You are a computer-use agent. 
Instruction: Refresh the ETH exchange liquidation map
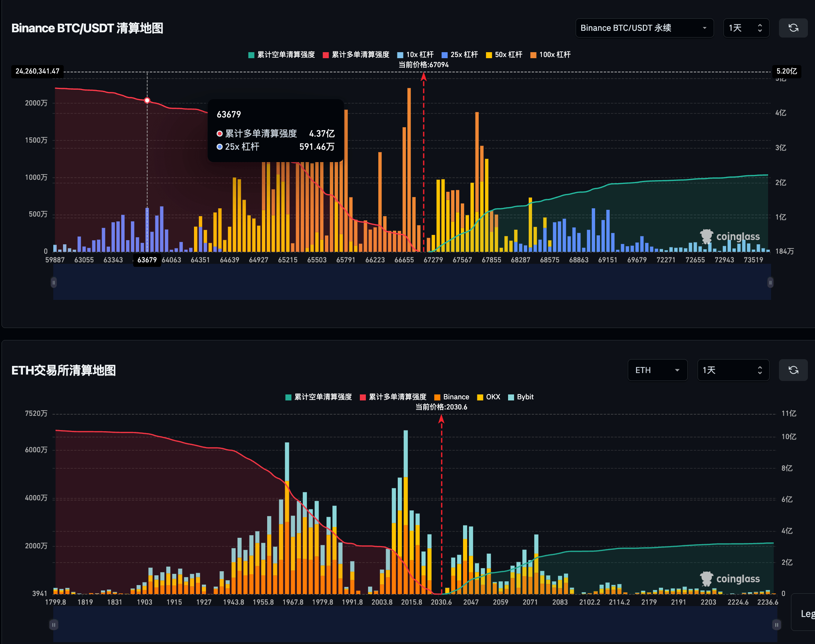click(x=793, y=370)
